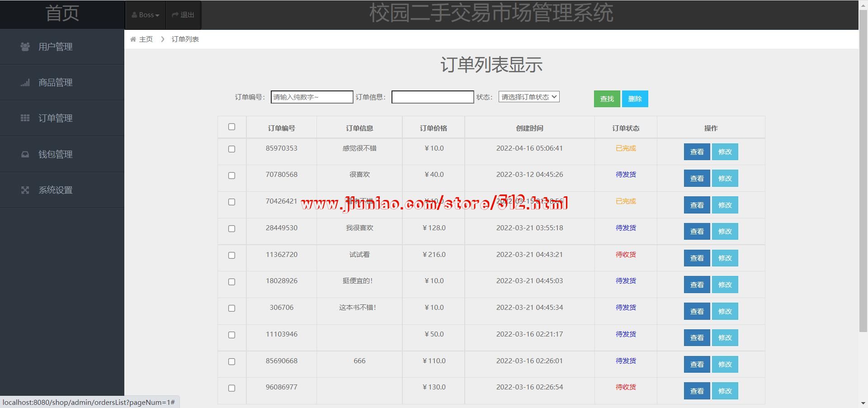Click the inbox icon beside 钱包管理
Viewport: 868px width, 408px height.
25,154
